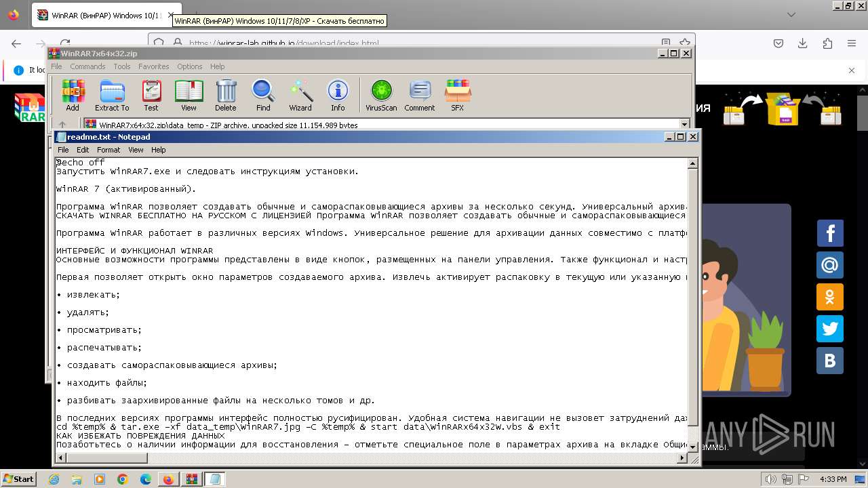Open Firefox extensions puzzle icon
The width and height of the screenshot is (868, 488).
tap(827, 43)
